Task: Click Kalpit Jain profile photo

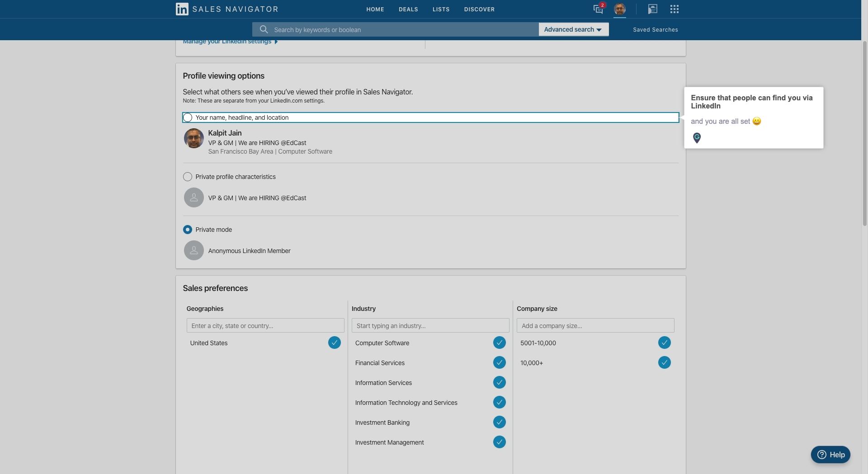Action: coord(193,138)
